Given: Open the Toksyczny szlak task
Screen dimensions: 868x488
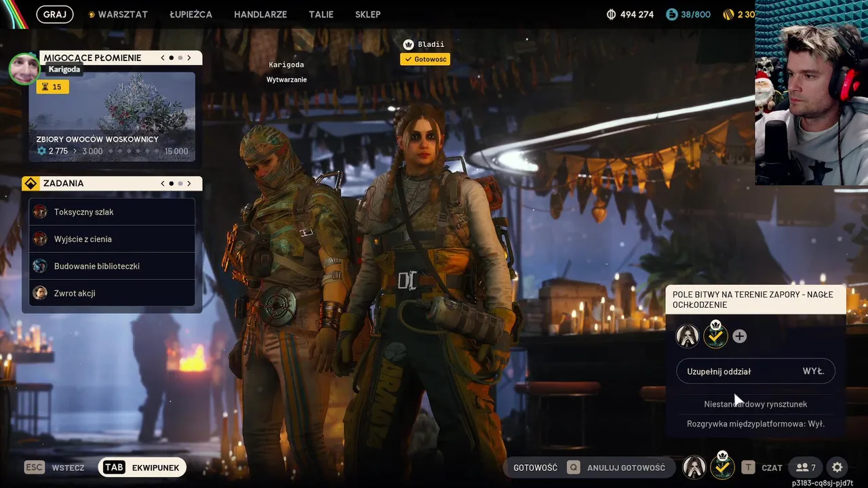Looking at the screenshot, I should click(x=112, y=212).
